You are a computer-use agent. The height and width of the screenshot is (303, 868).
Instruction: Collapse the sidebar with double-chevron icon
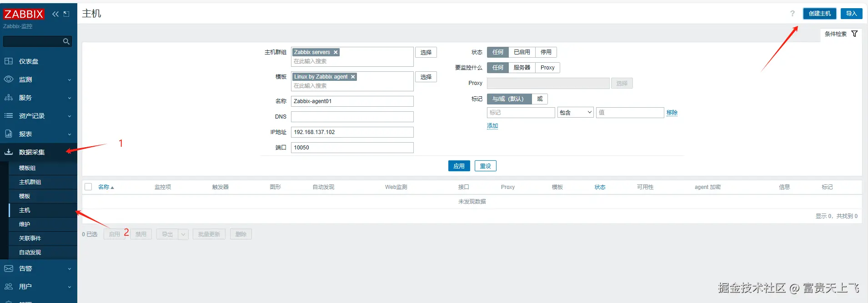(x=55, y=14)
